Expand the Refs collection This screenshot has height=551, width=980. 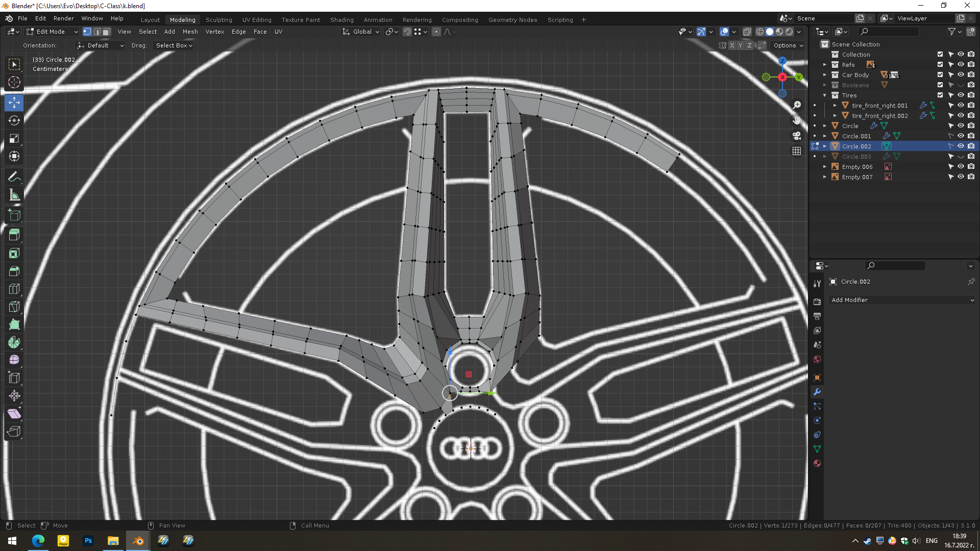click(825, 65)
